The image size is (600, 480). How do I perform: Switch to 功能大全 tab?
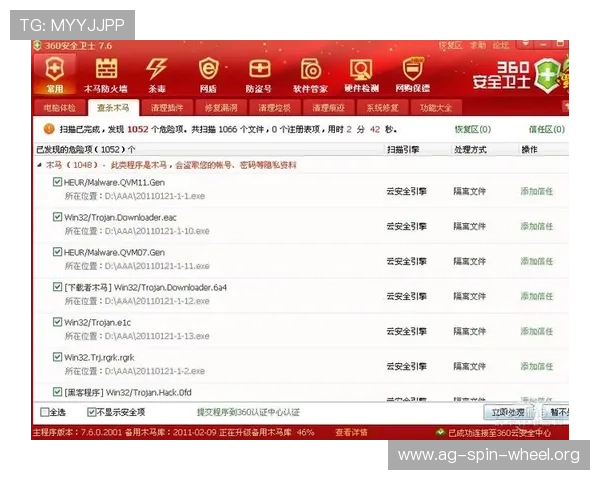click(436, 108)
